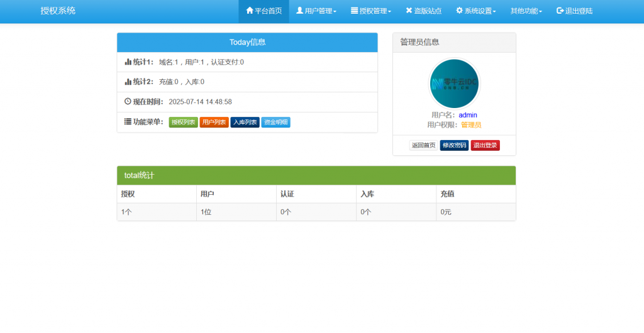
Task: Click the user icon beside 用户管理
Action: click(300, 11)
